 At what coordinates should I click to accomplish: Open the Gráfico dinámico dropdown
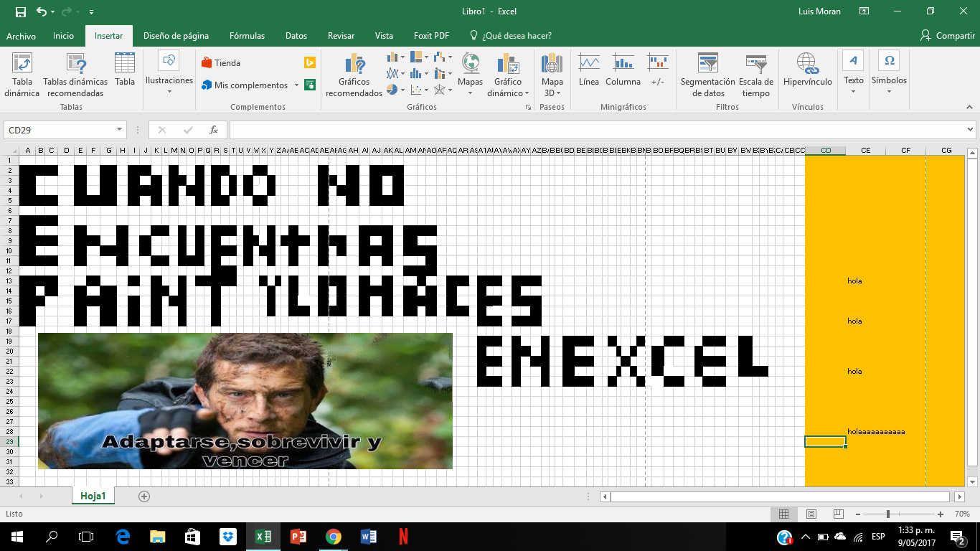pyautogui.click(x=508, y=87)
